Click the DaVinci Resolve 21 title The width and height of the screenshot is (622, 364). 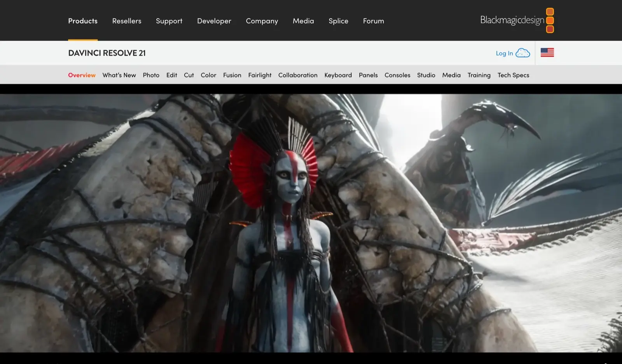107,53
